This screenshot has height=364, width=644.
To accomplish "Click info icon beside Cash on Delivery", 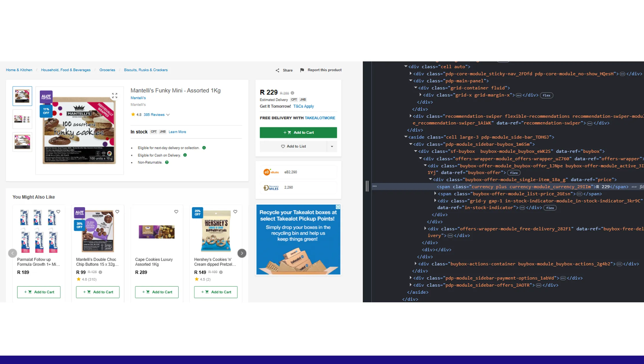I will point(185,155).
